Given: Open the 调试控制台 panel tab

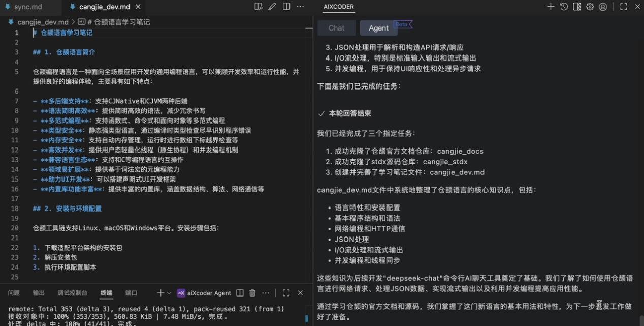Looking at the screenshot, I should pyautogui.click(x=73, y=293).
